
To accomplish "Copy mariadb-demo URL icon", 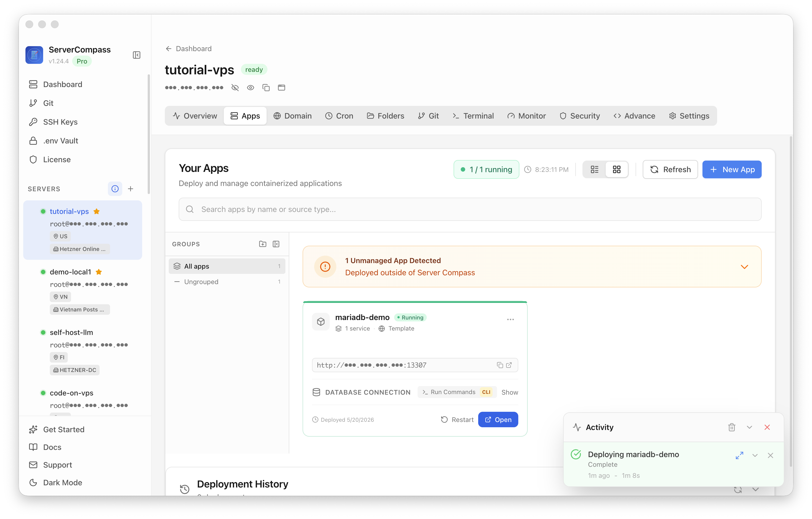I will [500, 365].
